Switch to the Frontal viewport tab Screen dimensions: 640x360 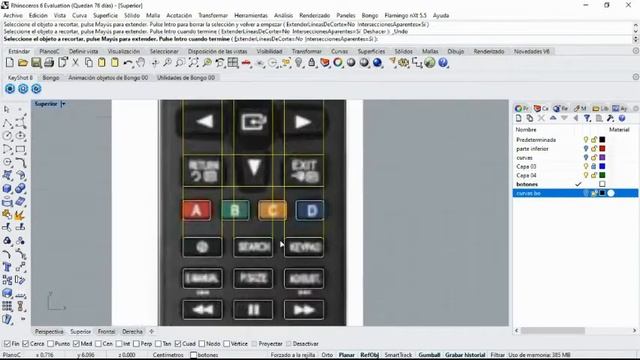tap(106, 332)
